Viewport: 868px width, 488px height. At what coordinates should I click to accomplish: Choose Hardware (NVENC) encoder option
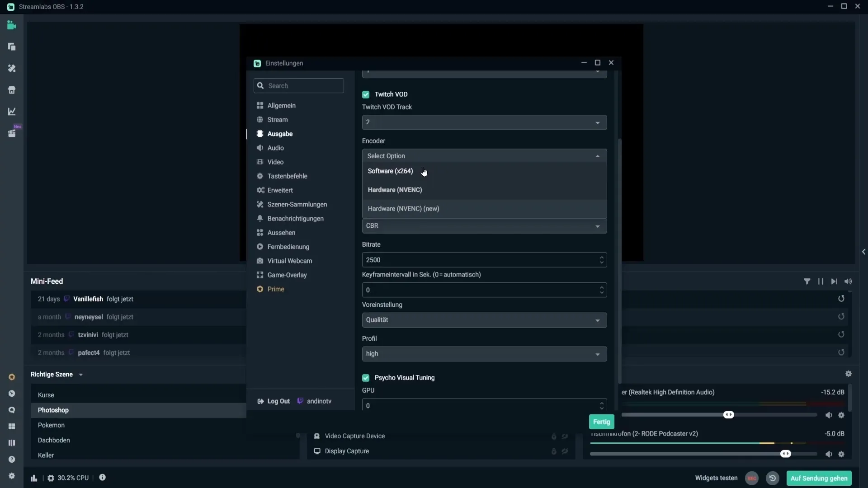coord(484,190)
